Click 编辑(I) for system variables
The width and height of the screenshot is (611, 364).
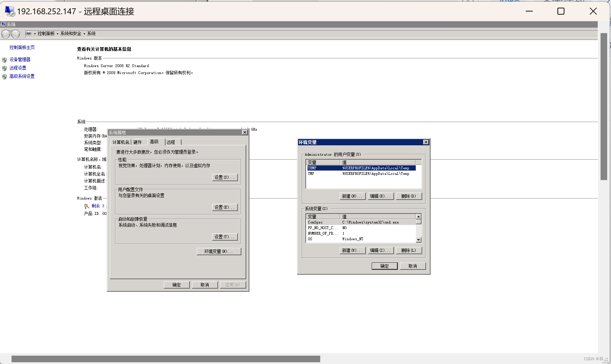pos(381,250)
